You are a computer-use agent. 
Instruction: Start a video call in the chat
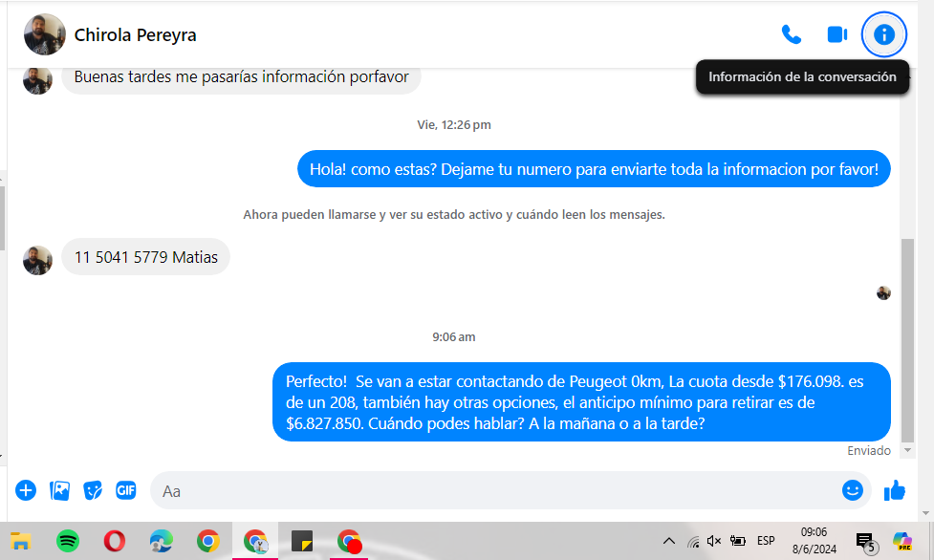836,35
